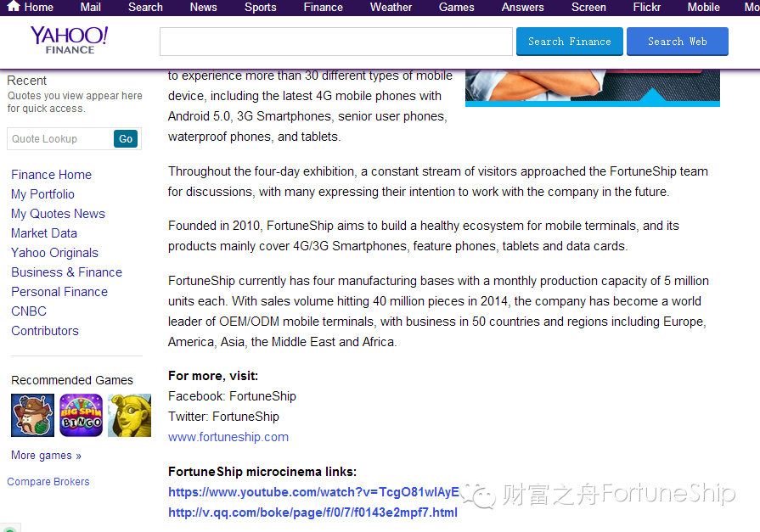Click the Search Web button
This screenshot has width=760, height=532.
tap(678, 42)
